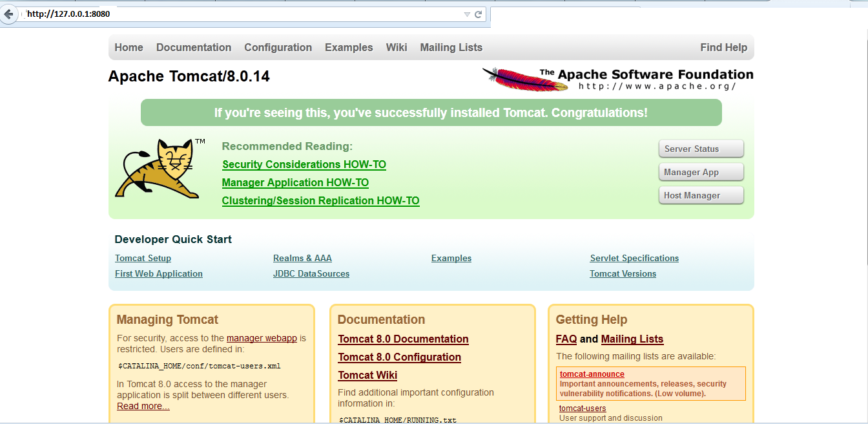Image resolution: width=868 pixels, height=424 pixels.
Task: Open Security Considerations HOW-TO link
Action: pos(304,165)
